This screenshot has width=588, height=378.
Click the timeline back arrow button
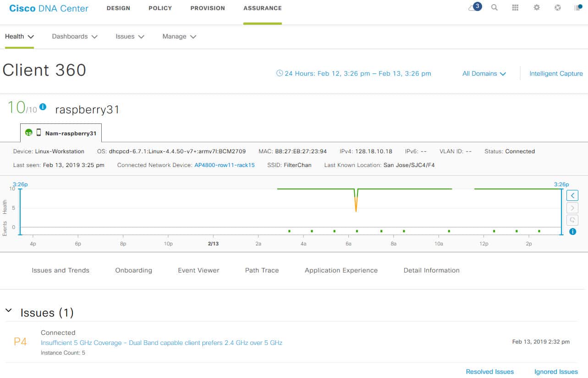572,195
